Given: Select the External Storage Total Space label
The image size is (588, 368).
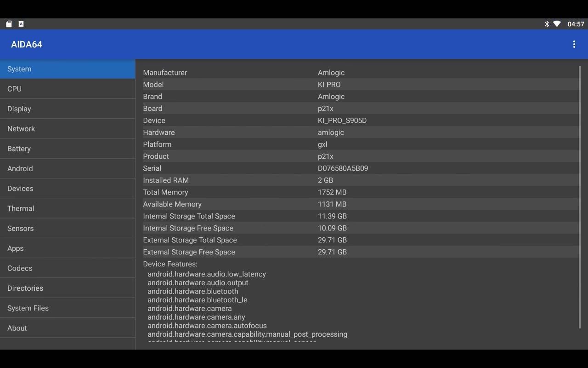Looking at the screenshot, I should click(190, 240).
